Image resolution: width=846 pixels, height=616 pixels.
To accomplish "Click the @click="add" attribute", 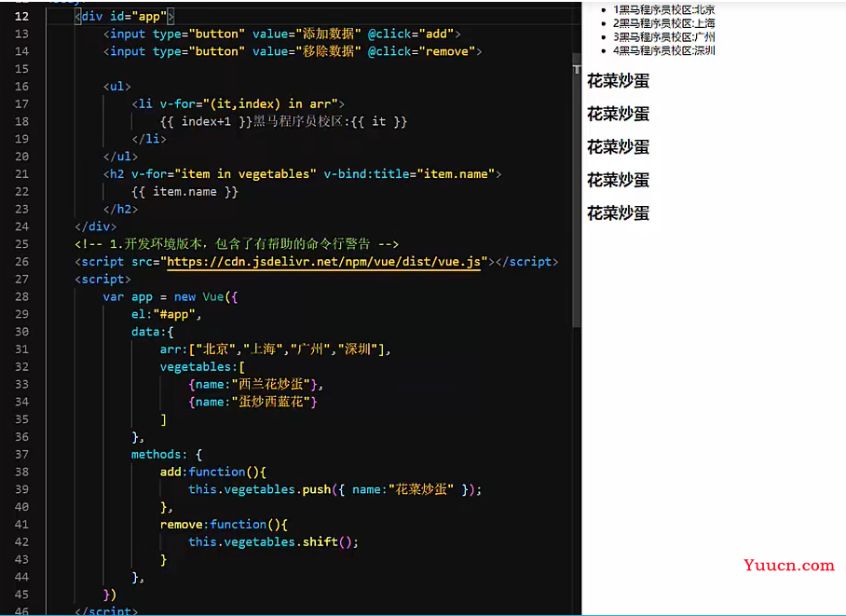I will (x=411, y=34).
